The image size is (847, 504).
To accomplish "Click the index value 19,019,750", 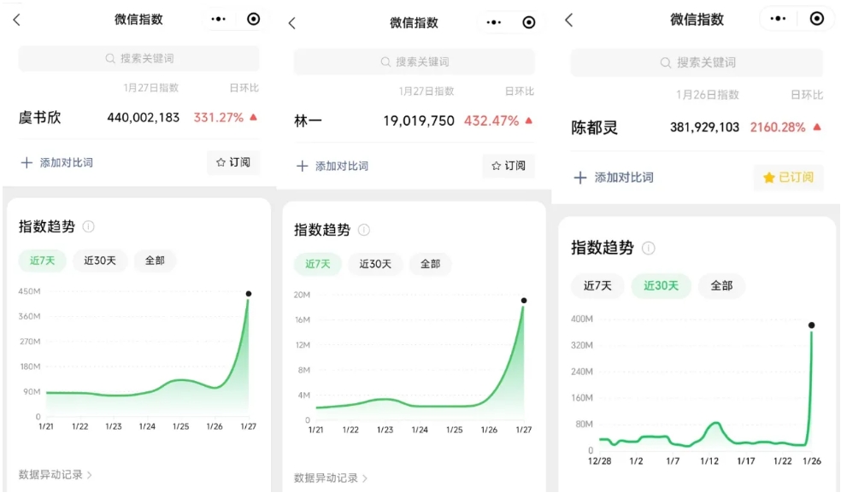I will [x=419, y=120].
